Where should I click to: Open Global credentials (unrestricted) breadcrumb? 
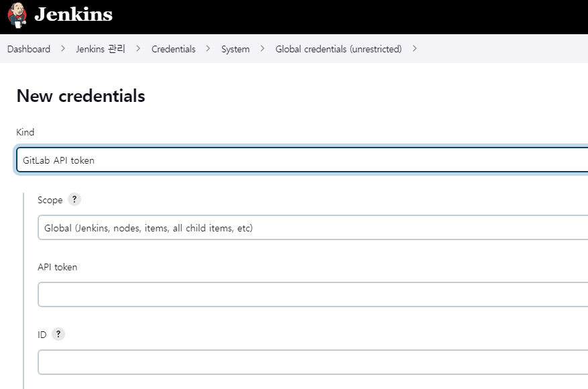coord(338,49)
